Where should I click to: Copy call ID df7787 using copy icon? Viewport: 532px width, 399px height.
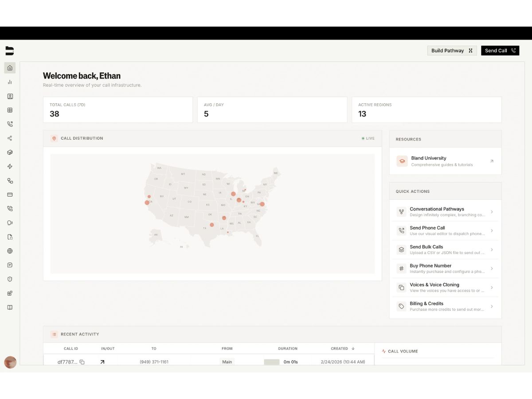(x=82, y=362)
